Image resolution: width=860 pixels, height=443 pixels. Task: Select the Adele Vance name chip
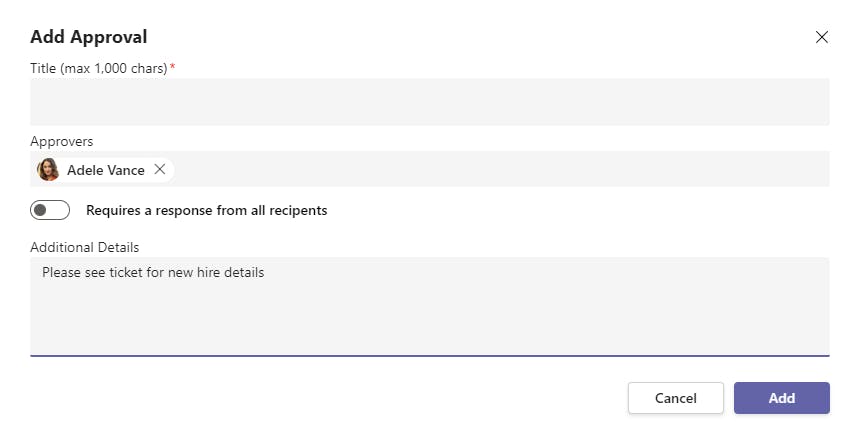point(105,170)
